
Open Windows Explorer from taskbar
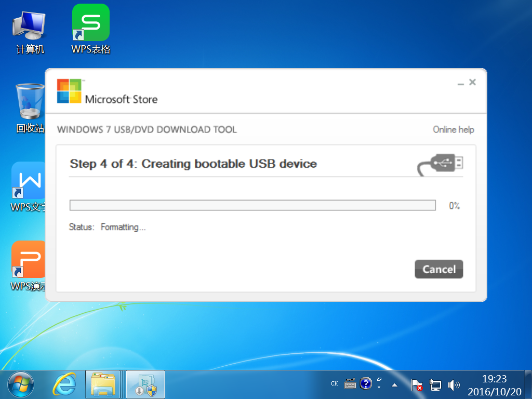103,385
